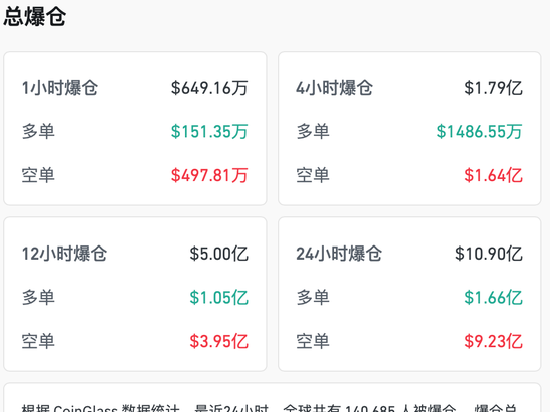Click the $497.81万 short liquidation value
The width and height of the screenshot is (550, 412).
(209, 175)
